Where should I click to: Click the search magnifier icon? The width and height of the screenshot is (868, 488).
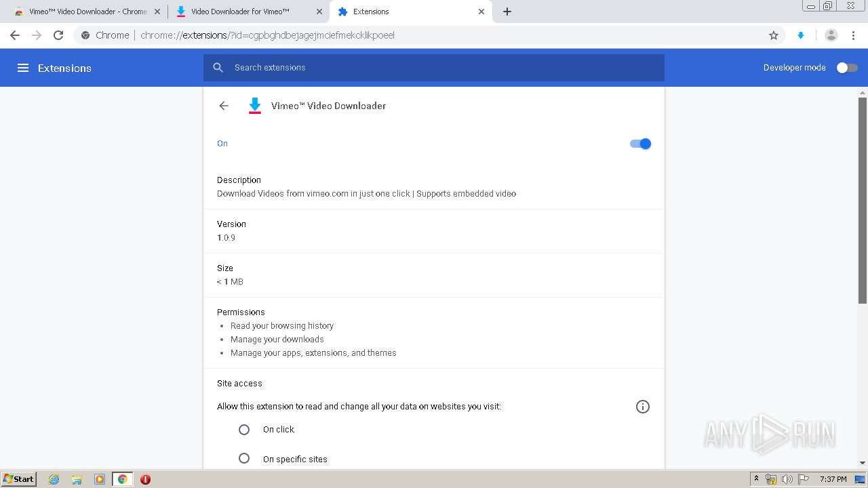point(218,68)
